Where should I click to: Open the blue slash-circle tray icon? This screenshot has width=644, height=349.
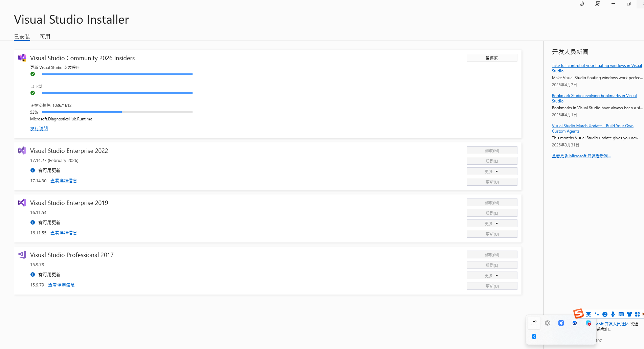[575, 323]
